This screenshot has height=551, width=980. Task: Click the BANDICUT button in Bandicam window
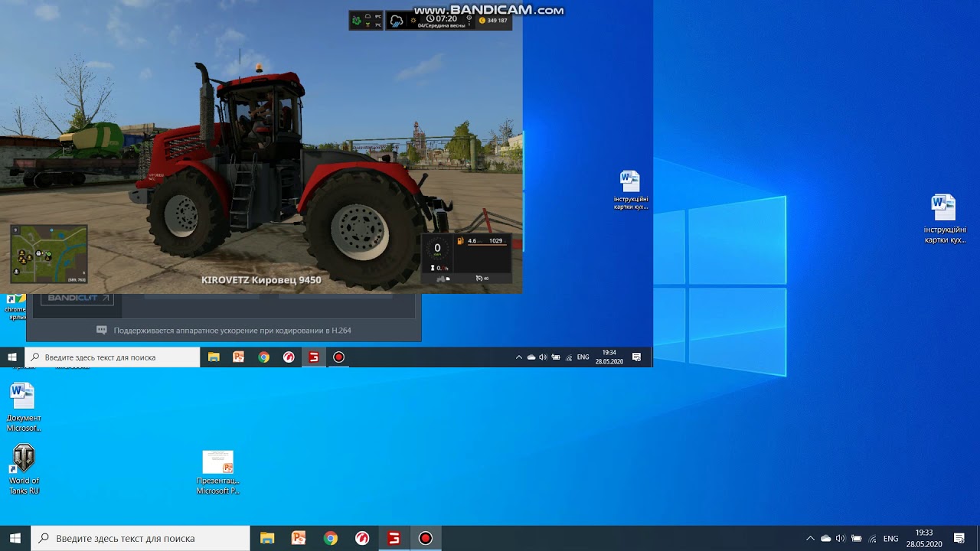pos(77,298)
